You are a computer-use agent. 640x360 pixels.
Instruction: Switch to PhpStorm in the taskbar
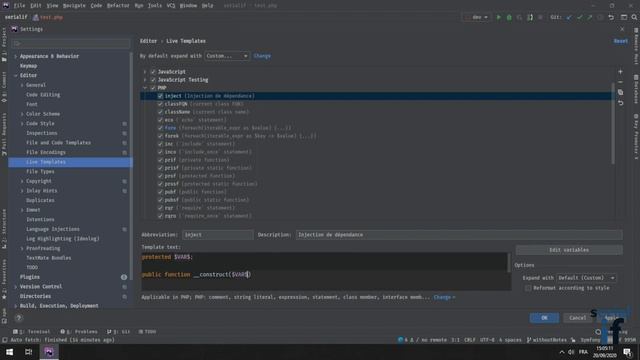tap(49, 352)
